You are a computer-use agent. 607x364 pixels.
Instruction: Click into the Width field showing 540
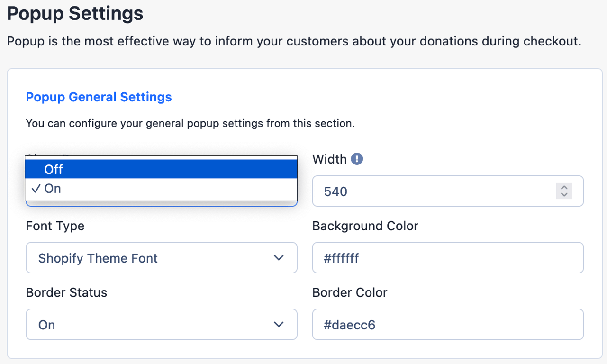448,191
